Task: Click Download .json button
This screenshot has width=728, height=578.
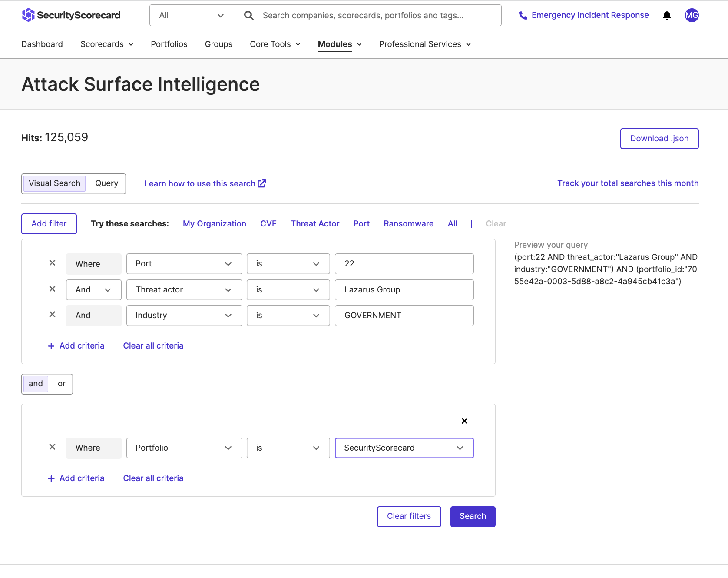Action: pos(659,139)
